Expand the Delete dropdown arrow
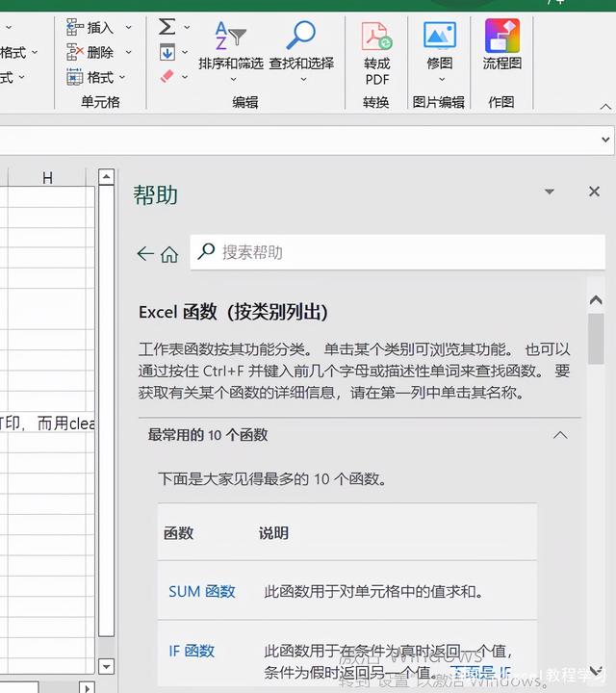The width and height of the screenshot is (616, 693). point(128,52)
